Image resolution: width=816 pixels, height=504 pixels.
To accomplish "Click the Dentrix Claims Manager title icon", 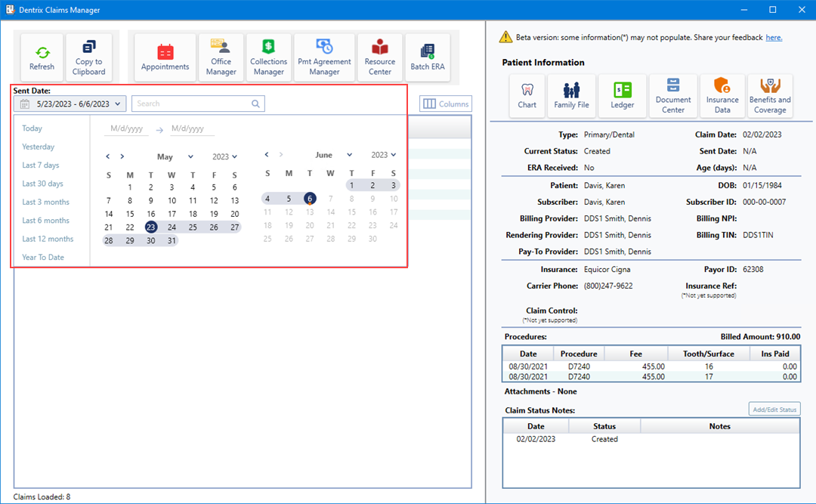I will [x=10, y=9].
